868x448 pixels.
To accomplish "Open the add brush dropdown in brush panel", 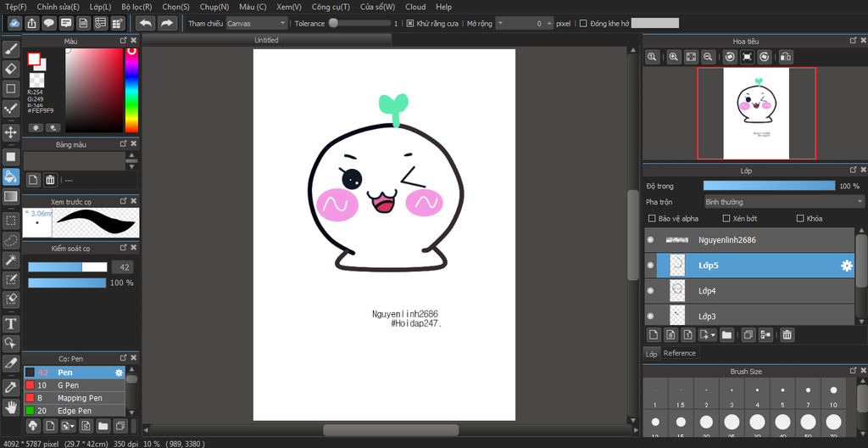I will click(68, 426).
